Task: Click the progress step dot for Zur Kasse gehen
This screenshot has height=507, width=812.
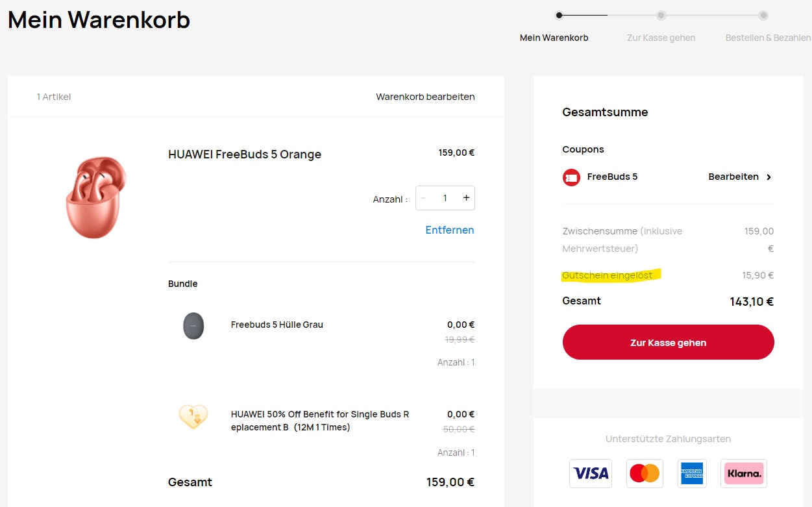Action: (661, 14)
